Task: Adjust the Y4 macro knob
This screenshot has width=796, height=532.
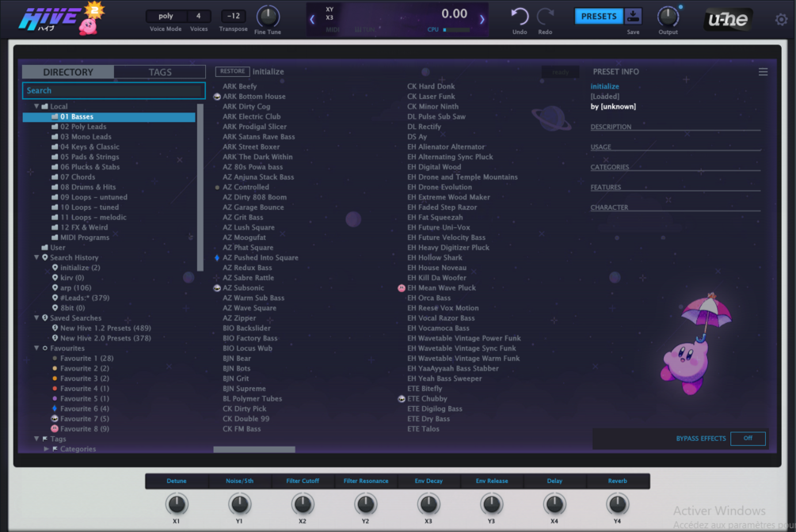Action: click(617, 504)
